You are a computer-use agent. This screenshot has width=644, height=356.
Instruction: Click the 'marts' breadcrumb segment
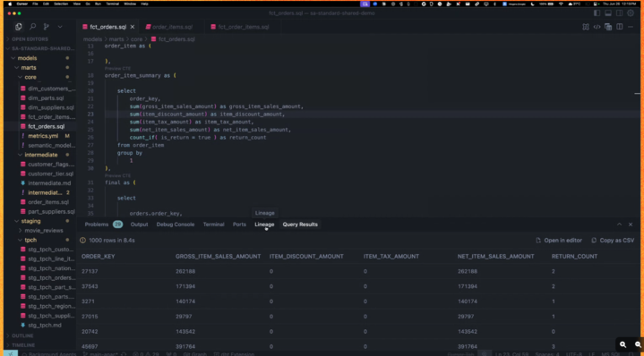click(x=116, y=39)
